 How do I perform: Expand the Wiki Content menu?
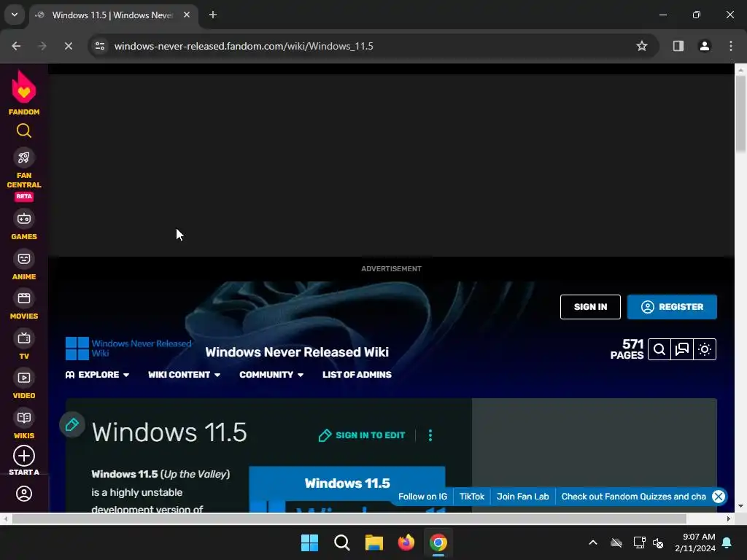point(184,375)
